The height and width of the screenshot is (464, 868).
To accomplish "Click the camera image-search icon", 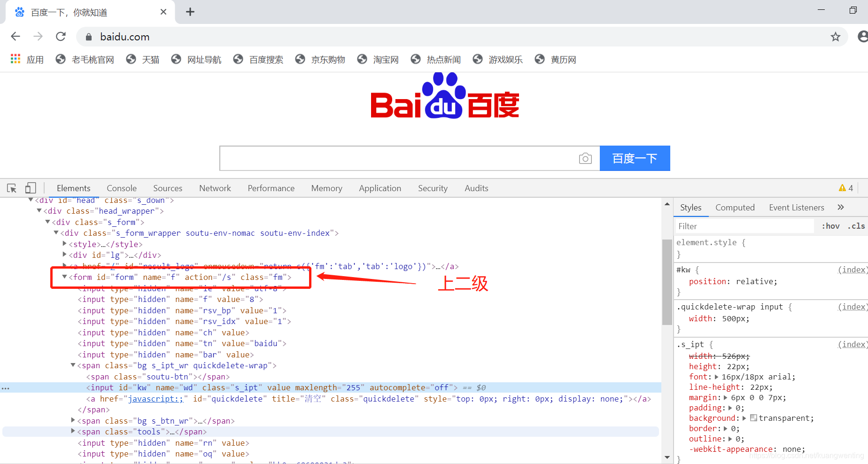I will [585, 158].
